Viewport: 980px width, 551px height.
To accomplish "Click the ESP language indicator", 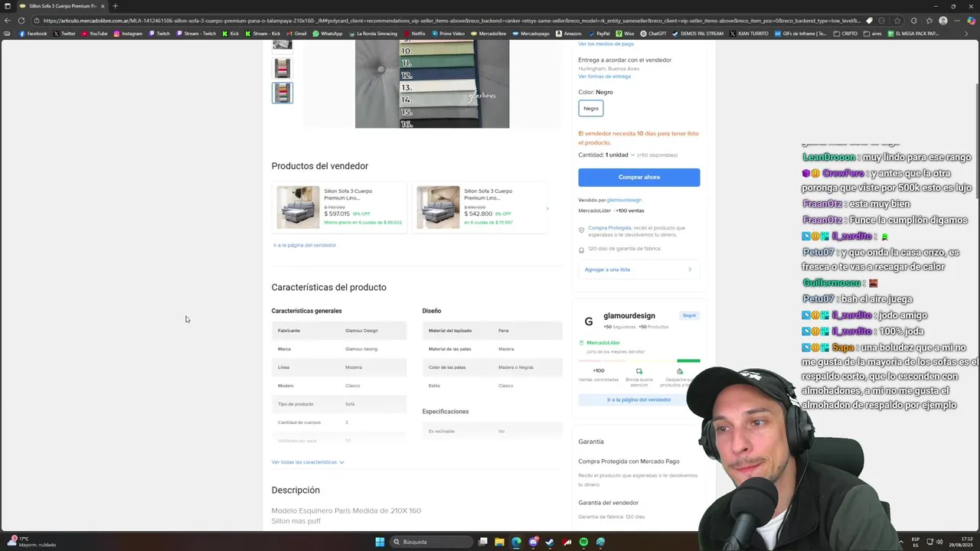I will [916, 542].
